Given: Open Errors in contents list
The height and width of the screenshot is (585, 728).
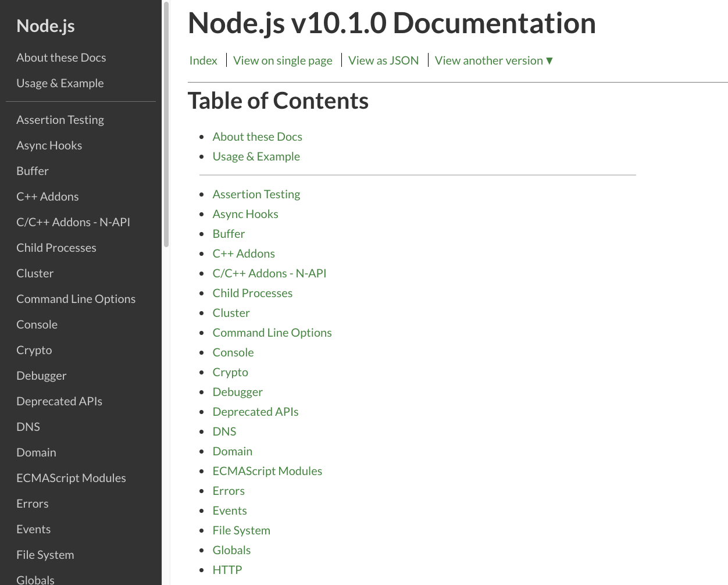Looking at the screenshot, I should click(x=229, y=491).
